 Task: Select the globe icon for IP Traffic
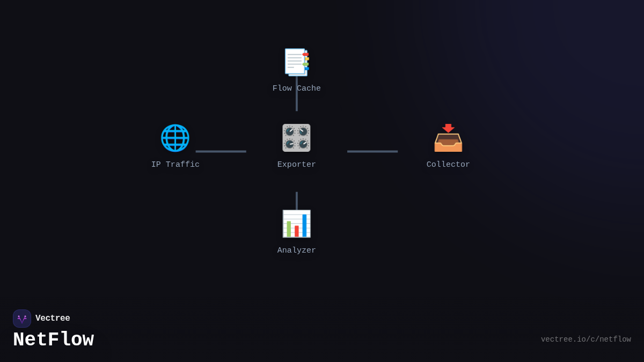point(174,137)
